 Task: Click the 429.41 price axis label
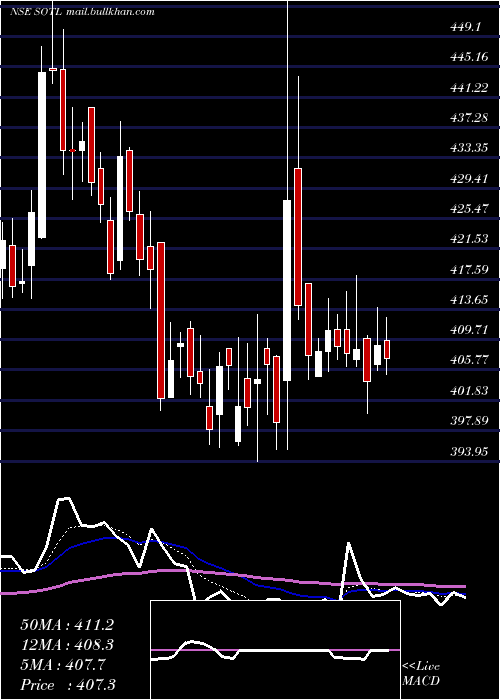click(469, 179)
